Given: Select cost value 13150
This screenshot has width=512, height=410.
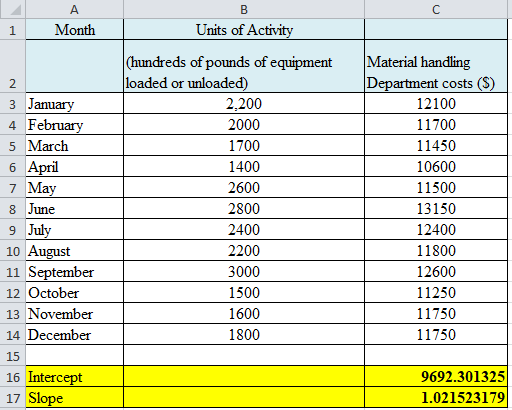Looking at the screenshot, I should (x=436, y=209).
